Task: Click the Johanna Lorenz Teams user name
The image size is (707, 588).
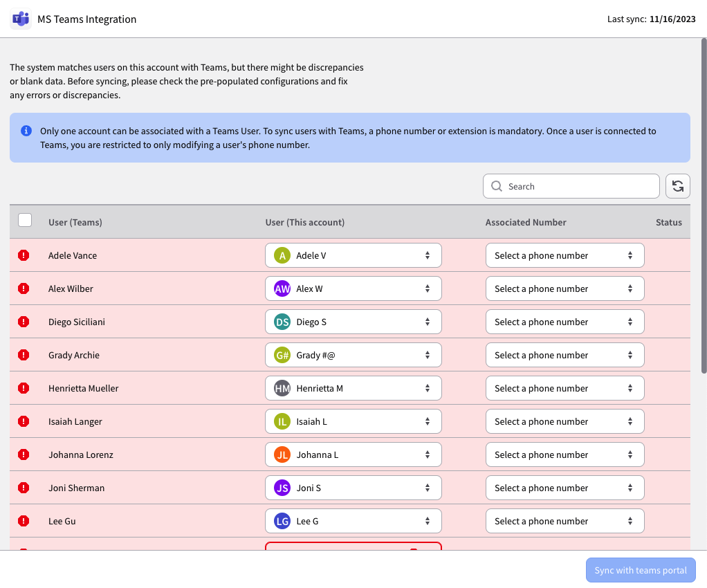Action: [x=81, y=454]
